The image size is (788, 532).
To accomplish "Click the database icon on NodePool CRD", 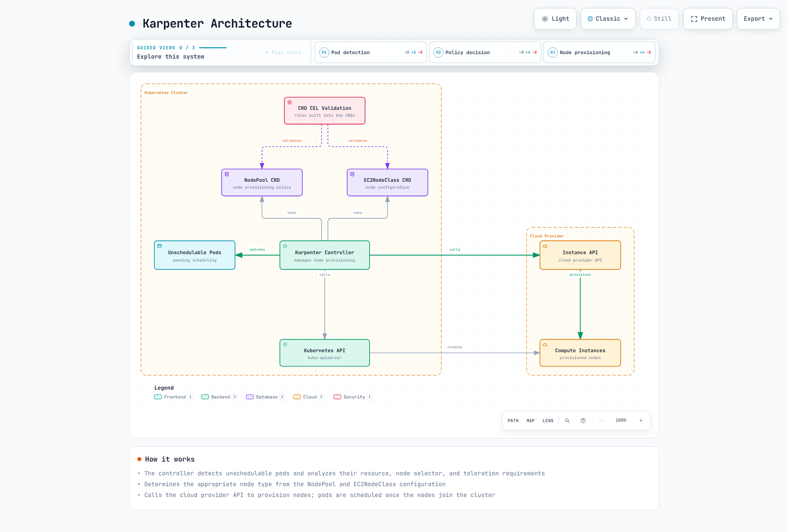I will (227, 174).
